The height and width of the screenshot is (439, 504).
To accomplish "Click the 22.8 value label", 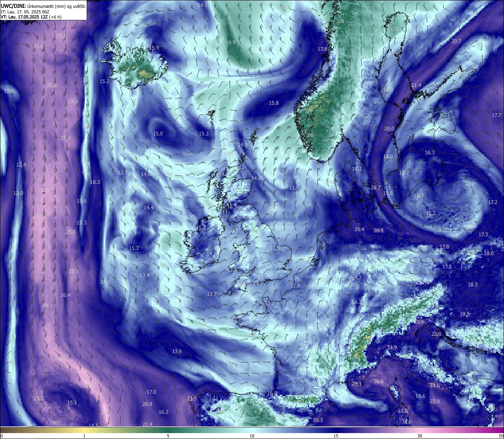I will point(436,334).
